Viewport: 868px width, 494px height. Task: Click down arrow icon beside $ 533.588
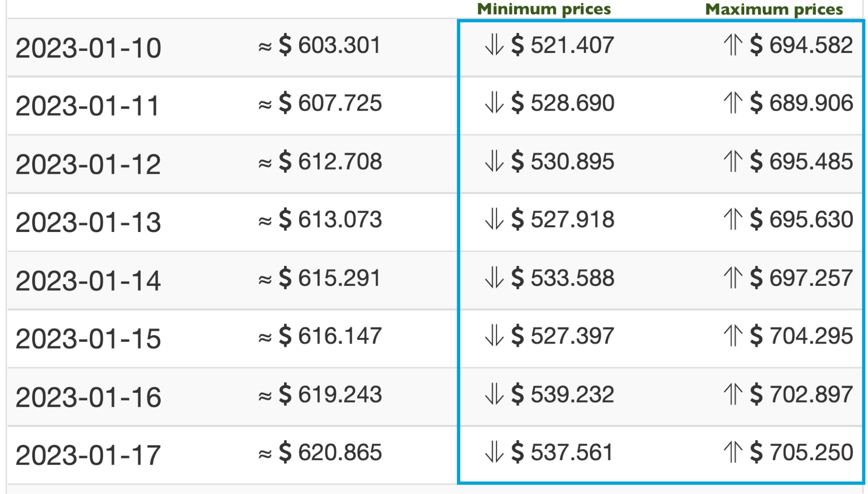[494, 278]
